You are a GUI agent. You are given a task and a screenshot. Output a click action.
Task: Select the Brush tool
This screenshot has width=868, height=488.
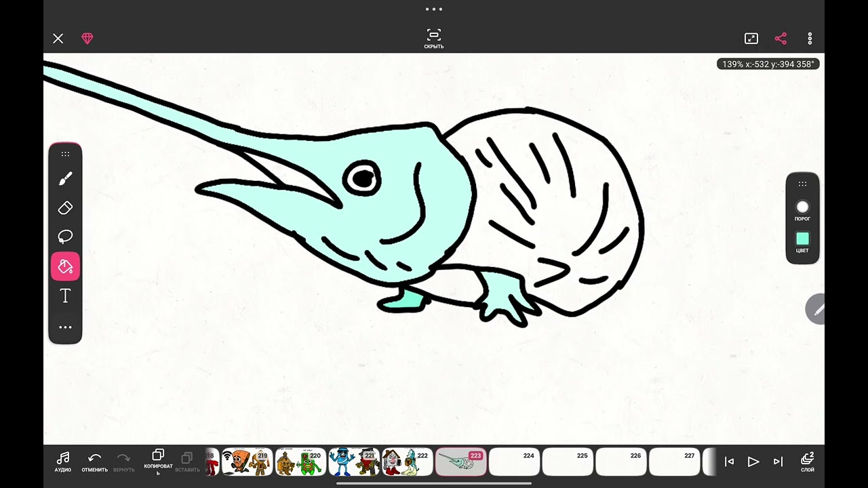point(65,178)
